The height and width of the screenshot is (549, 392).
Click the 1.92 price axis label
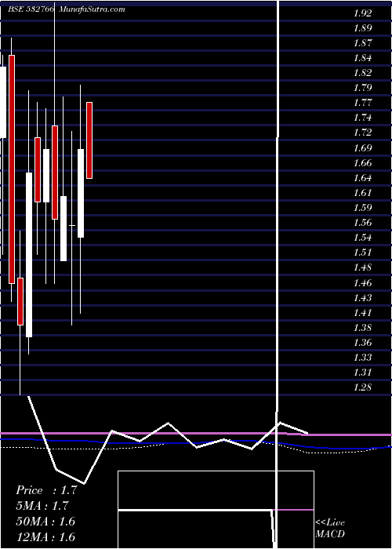(x=362, y=13)
